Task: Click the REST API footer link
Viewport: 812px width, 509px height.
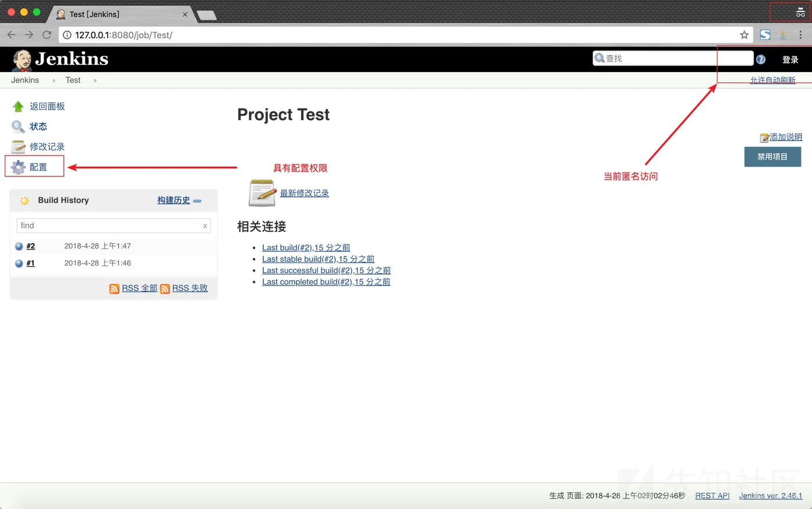Action: click(712, 496)
